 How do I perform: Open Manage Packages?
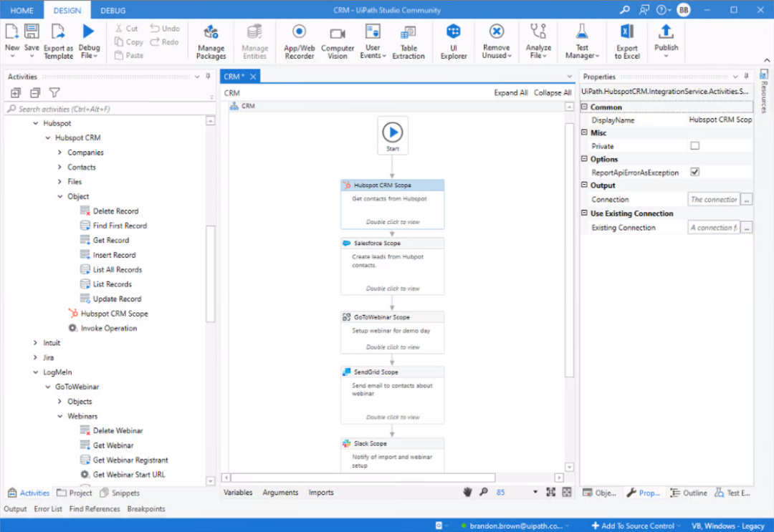tap(211, 42)
